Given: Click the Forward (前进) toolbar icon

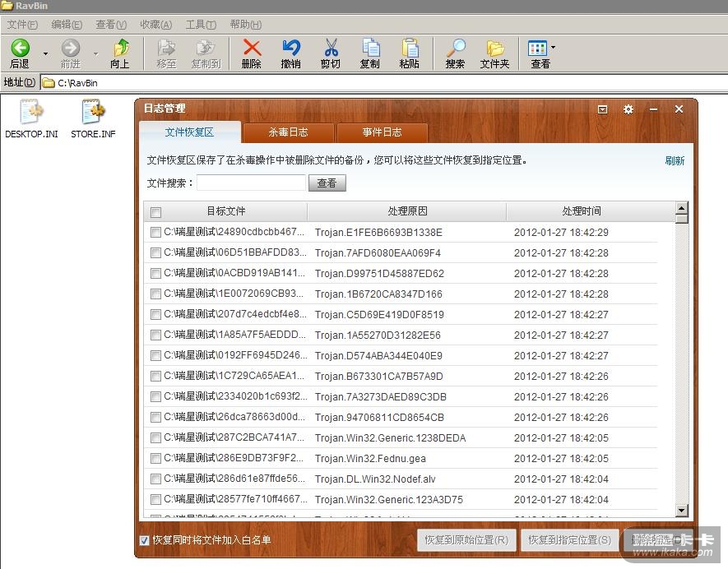Looking at the screenshot, I should coord(71,48).
